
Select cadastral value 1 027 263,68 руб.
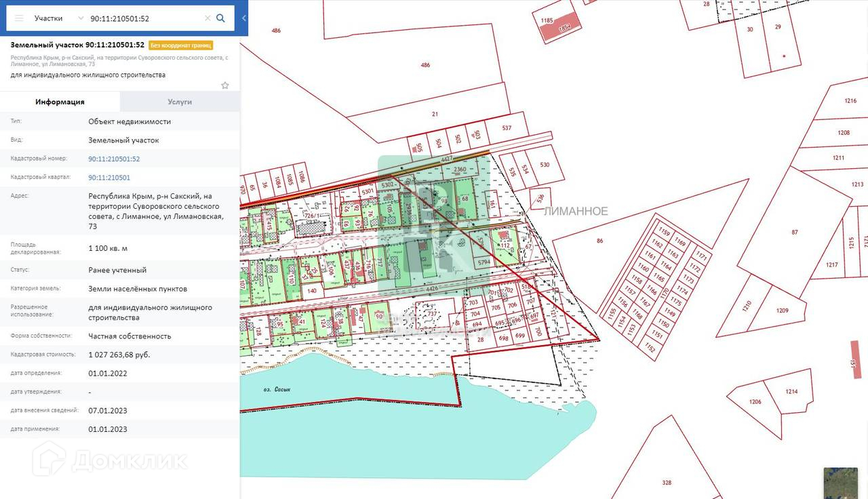(x=119, y=355)
